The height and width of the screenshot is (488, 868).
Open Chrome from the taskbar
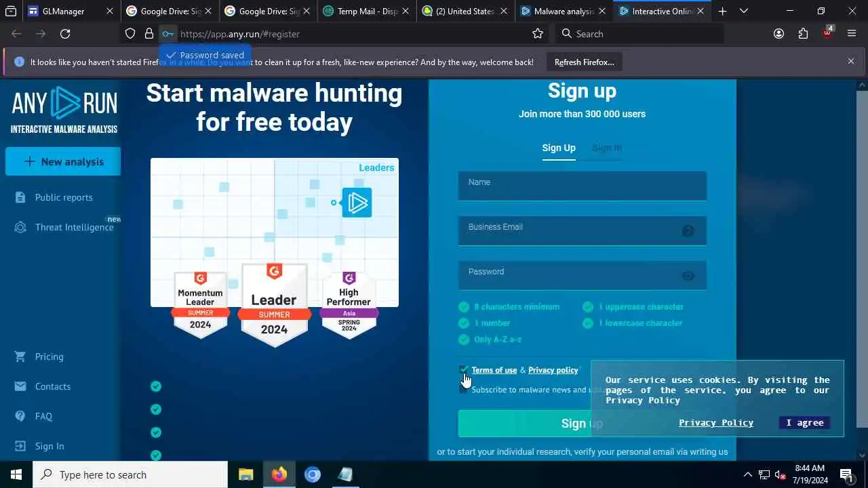coord(312,474)
